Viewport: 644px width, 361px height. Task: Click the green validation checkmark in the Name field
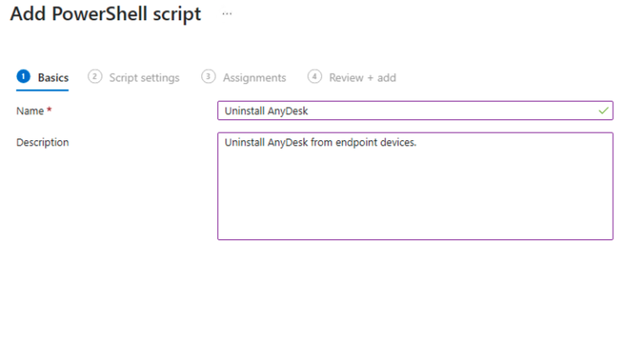pyautogui.click(x=604, y=111)
